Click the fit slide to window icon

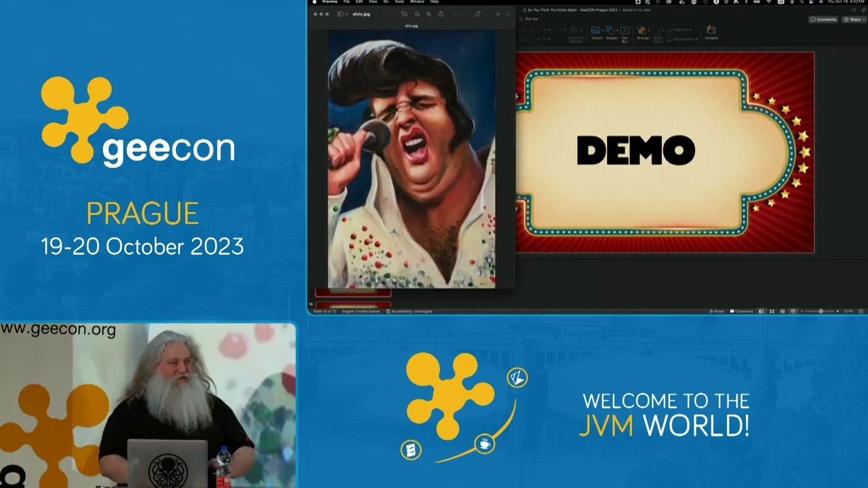pyautogui.click(x=861, y=311)
